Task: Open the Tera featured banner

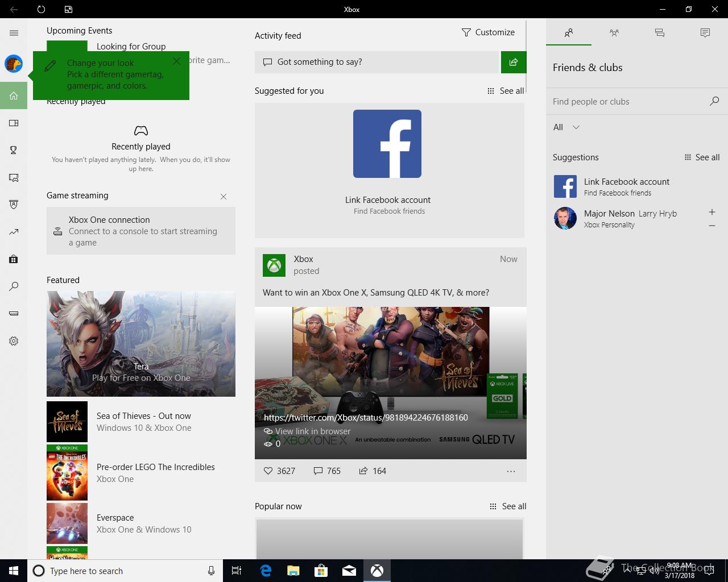Action: point(141,344)
